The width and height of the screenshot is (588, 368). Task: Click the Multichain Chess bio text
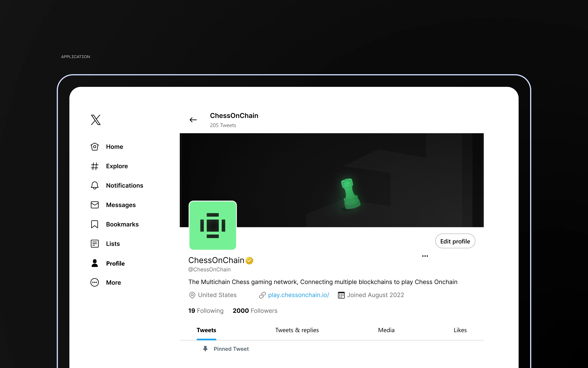click(323, 282)
